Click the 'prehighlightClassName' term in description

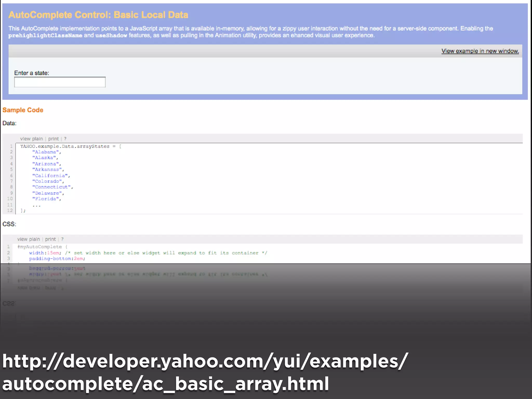click(45, 36)
